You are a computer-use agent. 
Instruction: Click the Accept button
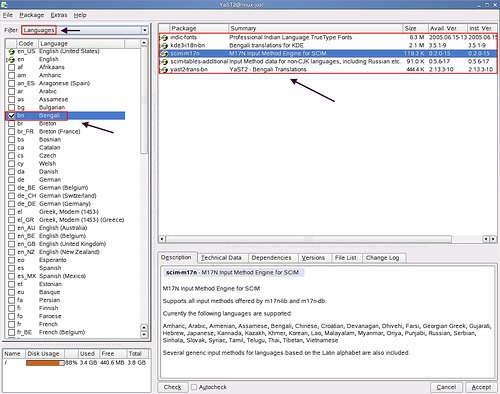(481, 387)
